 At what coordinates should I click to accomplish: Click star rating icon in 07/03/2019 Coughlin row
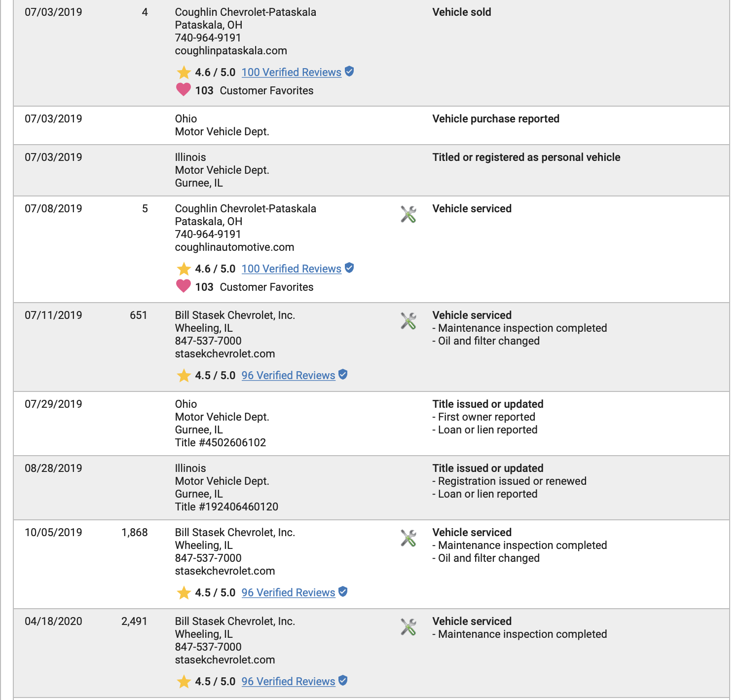coord(184,72)
